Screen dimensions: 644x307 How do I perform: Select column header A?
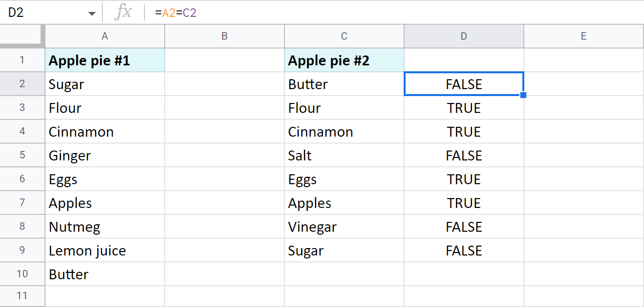tap(104, 36)
